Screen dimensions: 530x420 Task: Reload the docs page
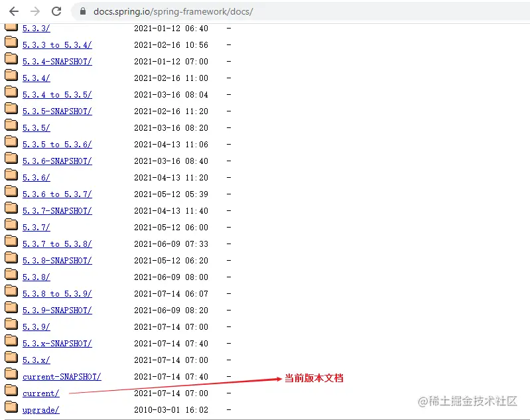56,11
